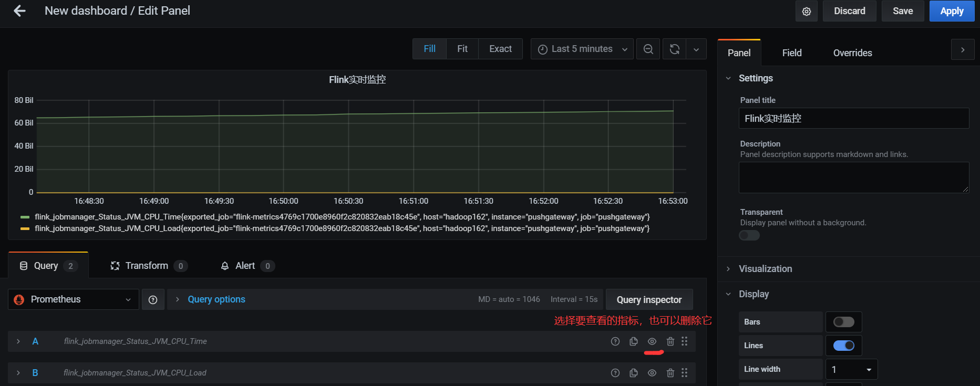Toggle Transparent background switch
Viewport: 980px width, 386px height.
(749, 235)
